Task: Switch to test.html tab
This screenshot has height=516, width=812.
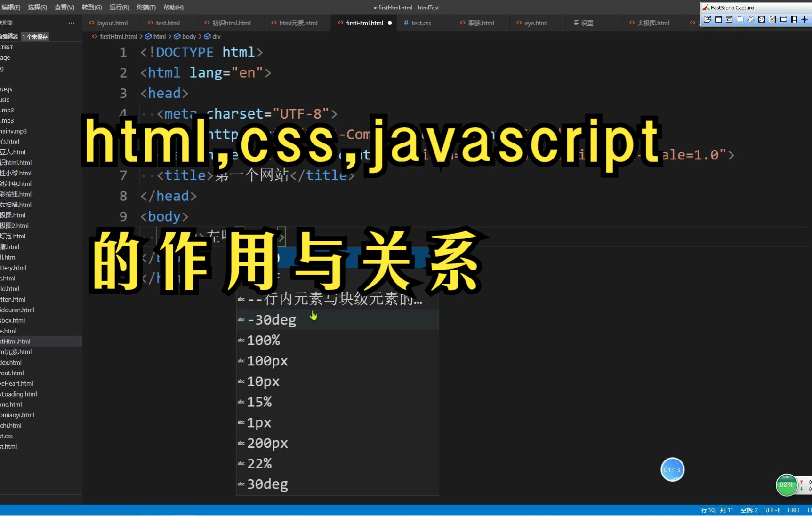Action: coord(168,23)
